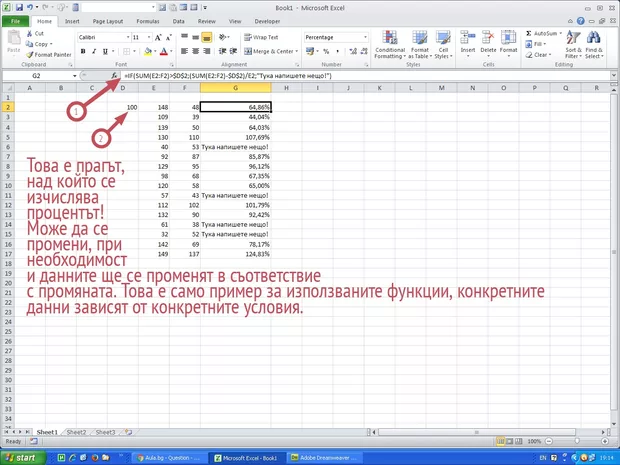Viewport: 620px width, 465px height.
Task: Click Increase Indent icon
Action: click(233, 51)
